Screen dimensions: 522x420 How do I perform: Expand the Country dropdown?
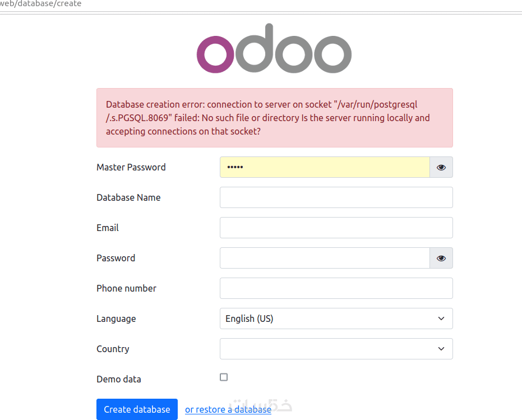[336, 349]
